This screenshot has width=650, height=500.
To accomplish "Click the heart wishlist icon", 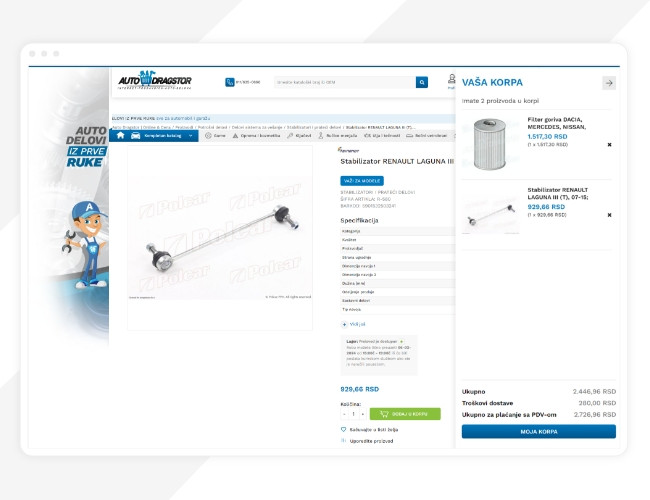I will coord(343,430).
